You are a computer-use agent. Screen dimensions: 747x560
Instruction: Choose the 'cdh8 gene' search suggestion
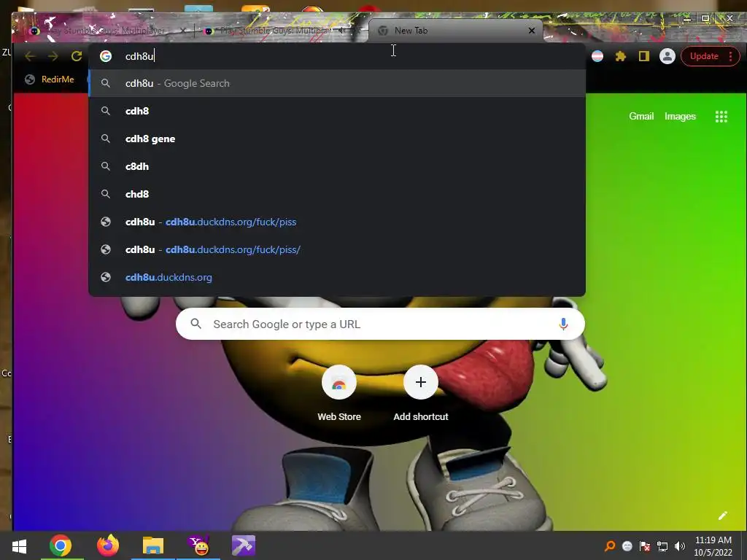337,139
